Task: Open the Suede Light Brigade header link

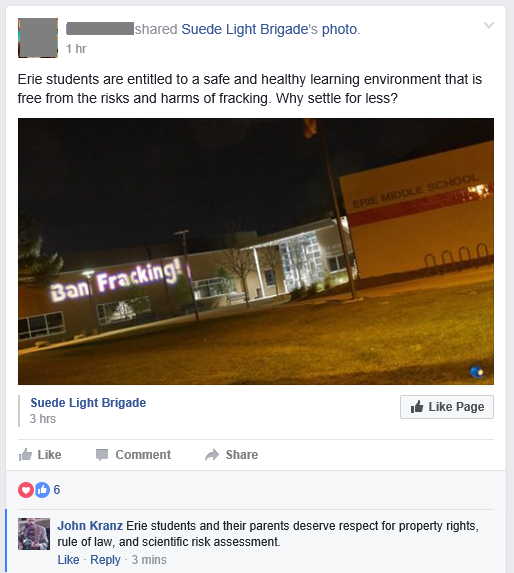Action: (x=245, y=29)
